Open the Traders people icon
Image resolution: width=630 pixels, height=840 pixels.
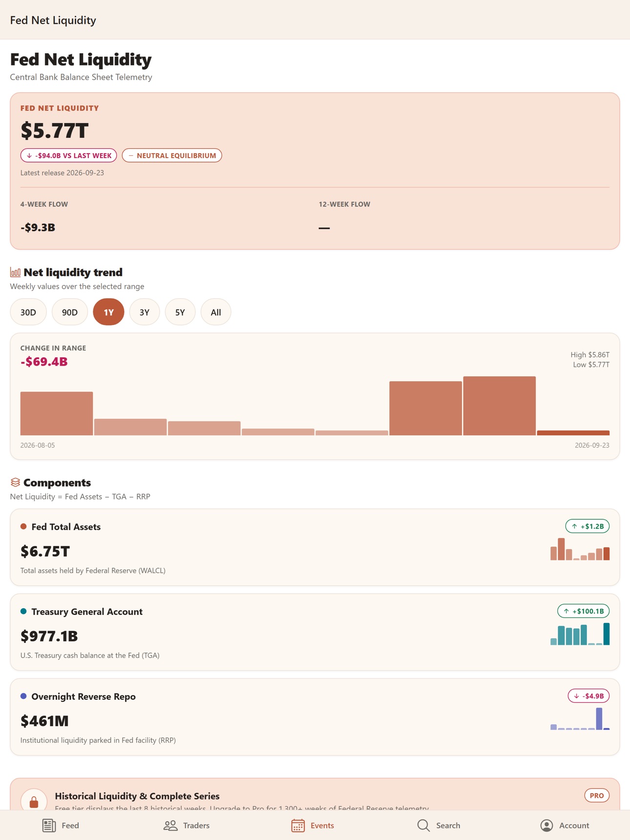click(x=170, y=825)
